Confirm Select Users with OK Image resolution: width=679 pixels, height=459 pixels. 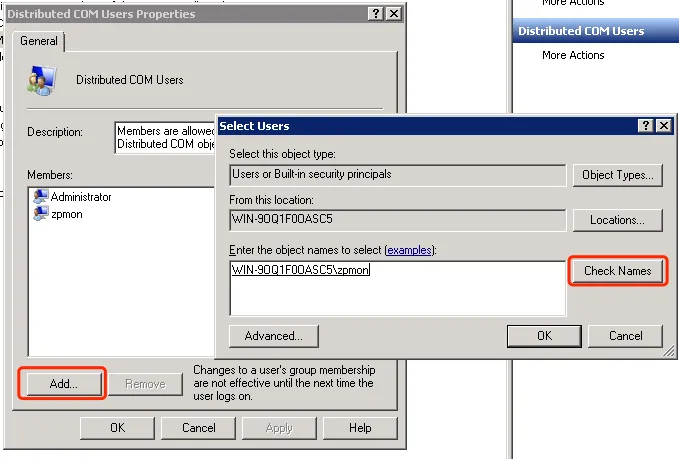pos(544,336)
